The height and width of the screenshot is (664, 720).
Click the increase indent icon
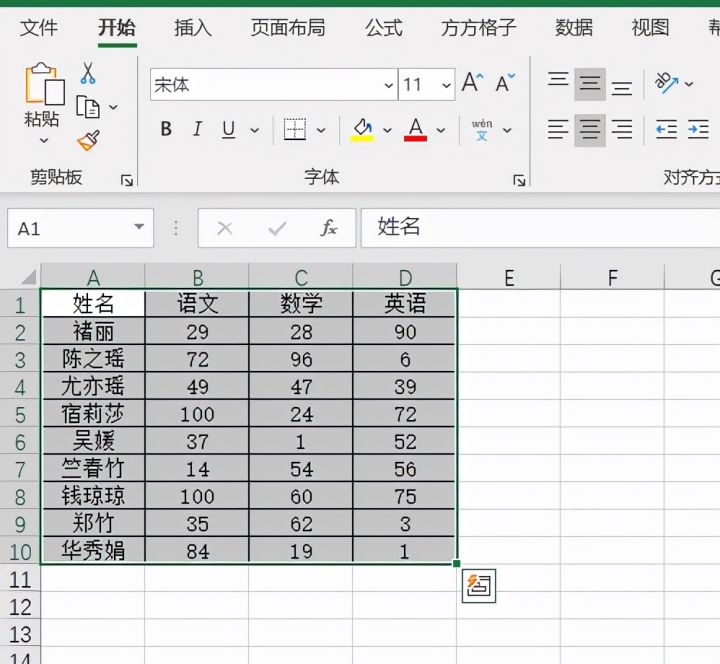pos(698,129)
